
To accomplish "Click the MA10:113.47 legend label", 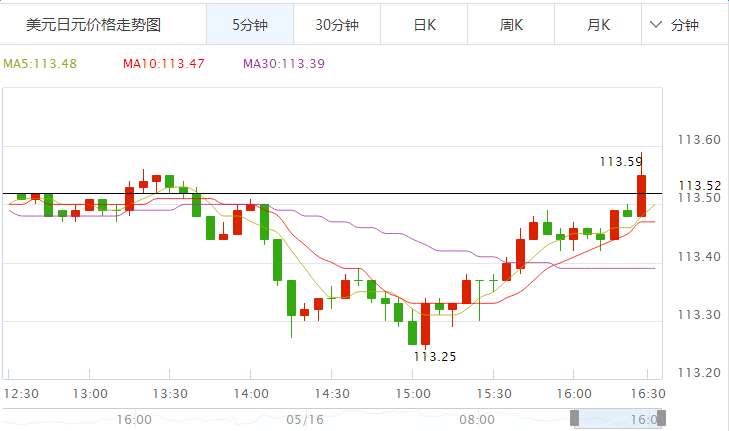I will (x=164, y=64).
